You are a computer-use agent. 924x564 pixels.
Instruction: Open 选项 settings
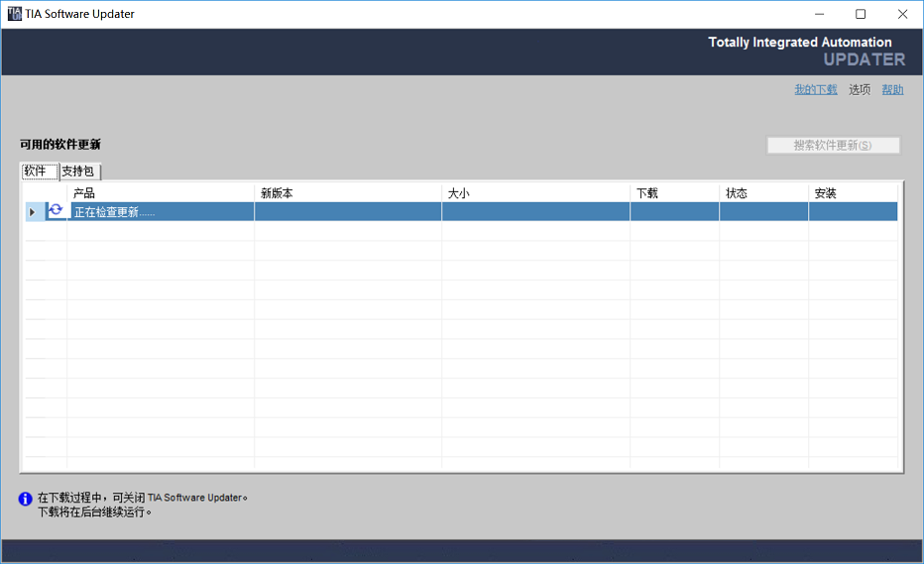click(860, 90)
